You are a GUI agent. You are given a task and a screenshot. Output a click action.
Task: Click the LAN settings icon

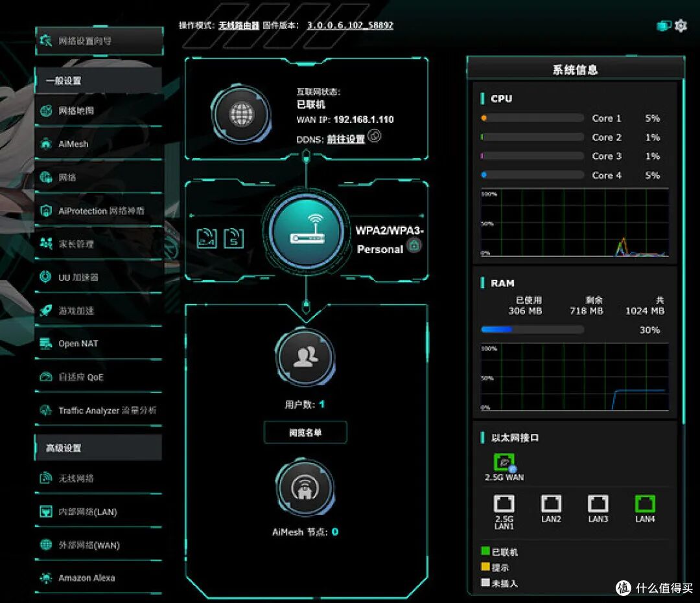pos(46,512)
